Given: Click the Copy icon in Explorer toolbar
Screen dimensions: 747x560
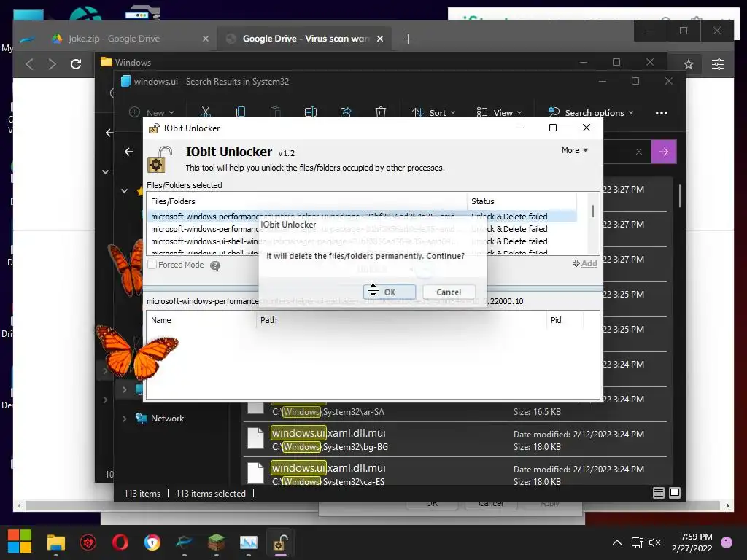Looking at the screenshot, I should tap(241, 112).
